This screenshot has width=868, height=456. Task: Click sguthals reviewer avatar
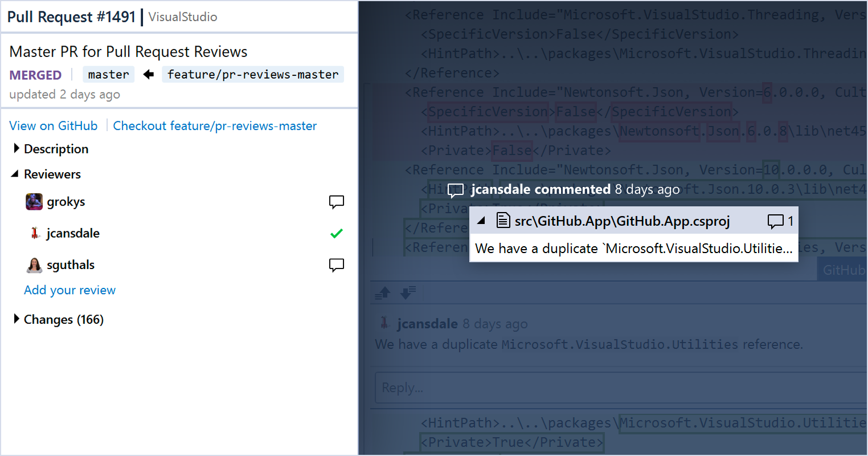(x=34, y=265)
